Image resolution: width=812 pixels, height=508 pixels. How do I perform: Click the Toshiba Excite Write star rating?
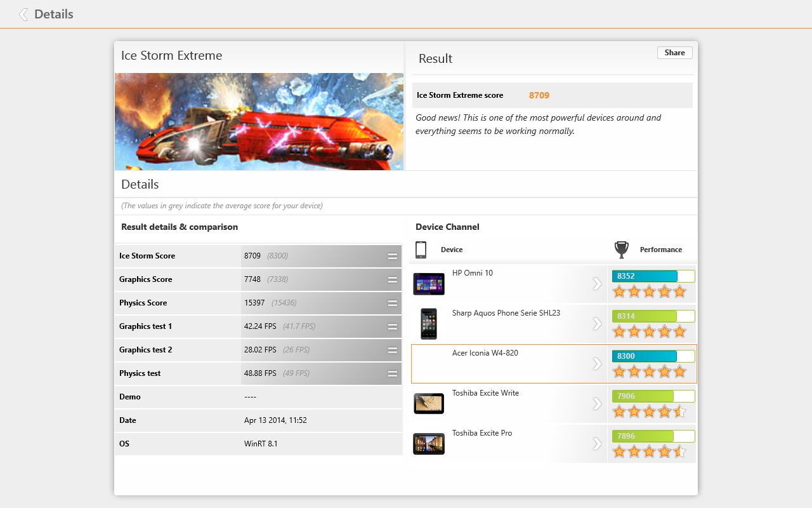(649, 412)
